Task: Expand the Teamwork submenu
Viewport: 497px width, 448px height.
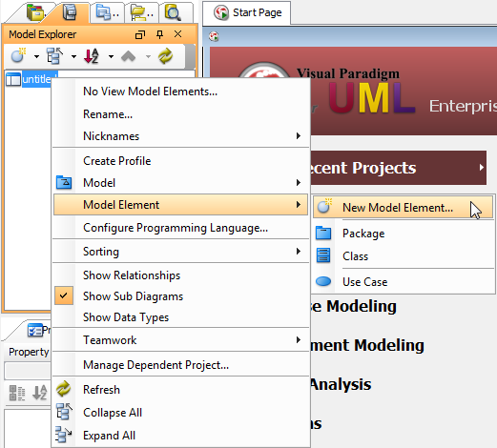Action: 181,340
